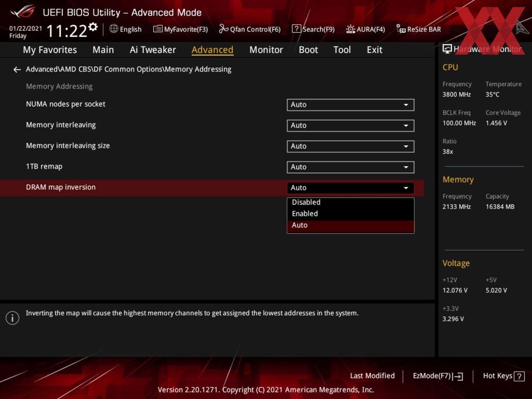Choose Auto in the dropdown list
The width and height of the screenshot is (532, 399).
coord(350,225)
